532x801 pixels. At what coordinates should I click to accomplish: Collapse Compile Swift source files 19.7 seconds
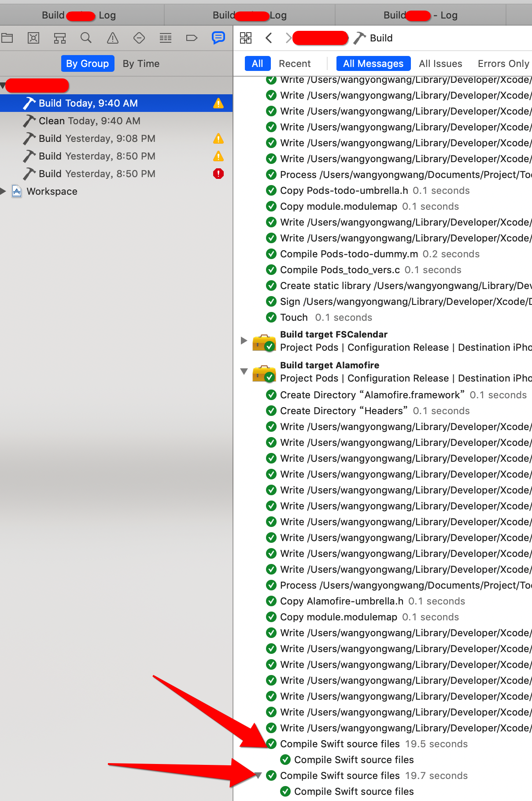coord(259,775)
